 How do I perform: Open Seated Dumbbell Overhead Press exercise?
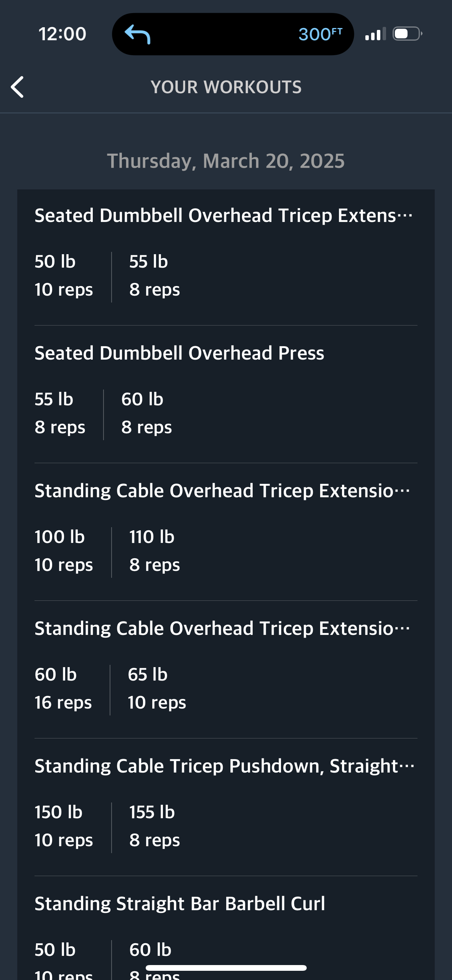(179, 353)
